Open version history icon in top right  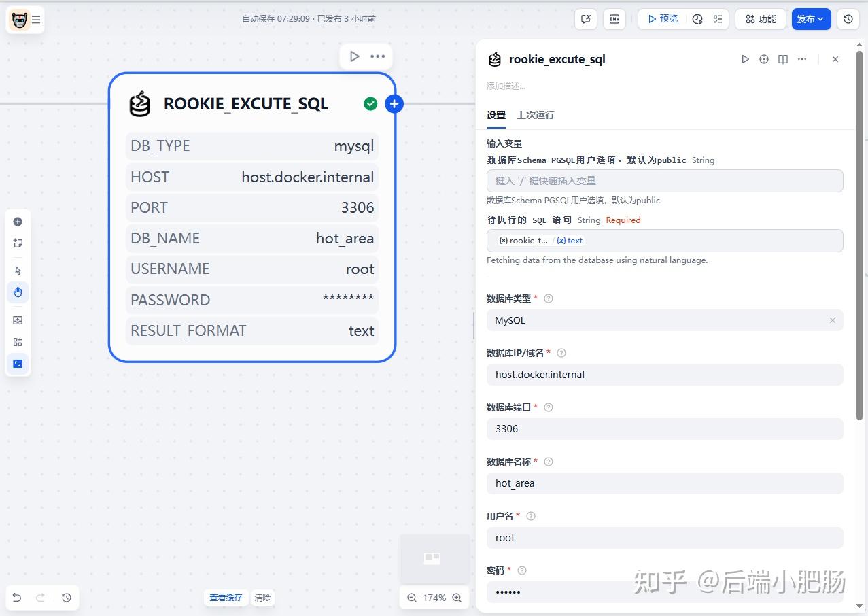pos(848,19)
